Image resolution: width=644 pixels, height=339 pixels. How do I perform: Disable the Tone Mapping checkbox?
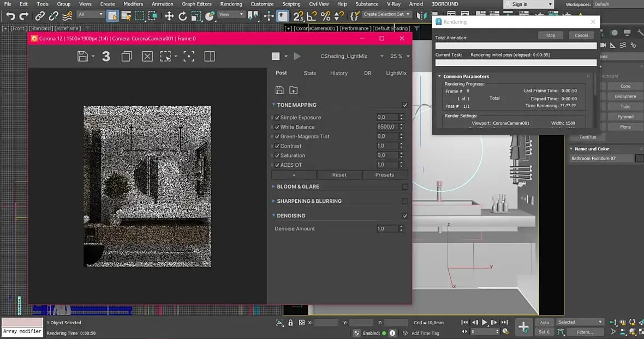pyautogui.click(x=404, y=105)
